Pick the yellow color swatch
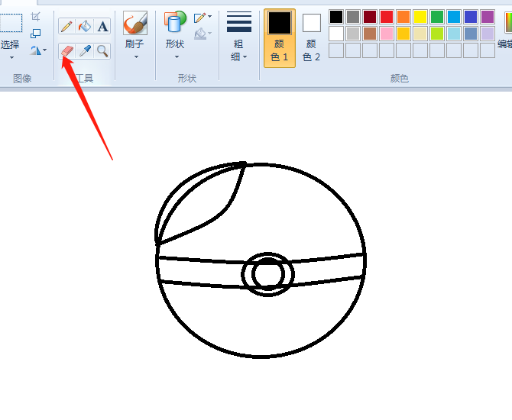 (420, 17)
